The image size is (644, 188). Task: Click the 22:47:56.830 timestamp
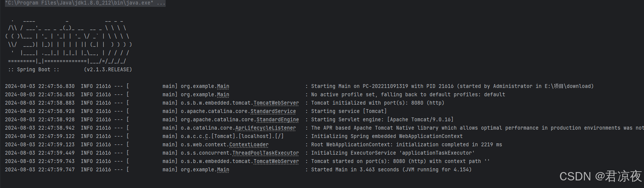coord(56,86)
